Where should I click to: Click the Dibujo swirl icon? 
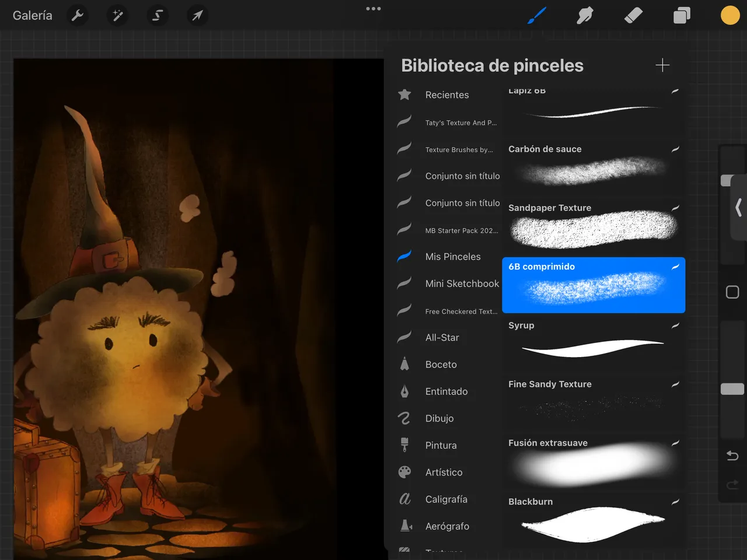point(404,418)
